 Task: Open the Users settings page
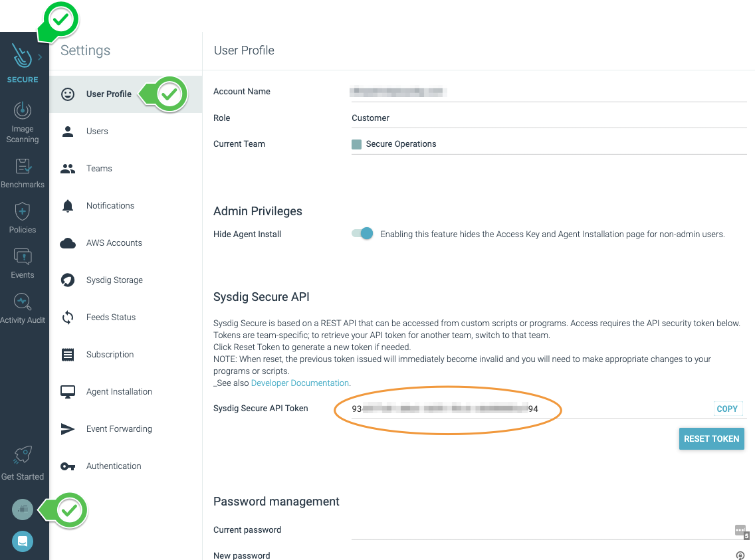[126, 132]
